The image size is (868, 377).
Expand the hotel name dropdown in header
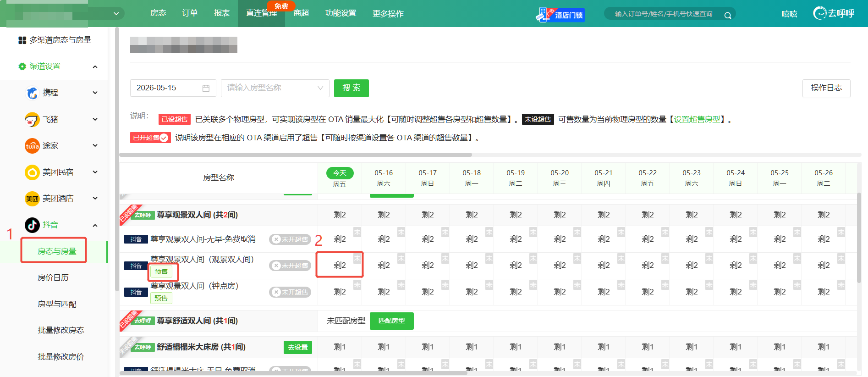(116, 14)
